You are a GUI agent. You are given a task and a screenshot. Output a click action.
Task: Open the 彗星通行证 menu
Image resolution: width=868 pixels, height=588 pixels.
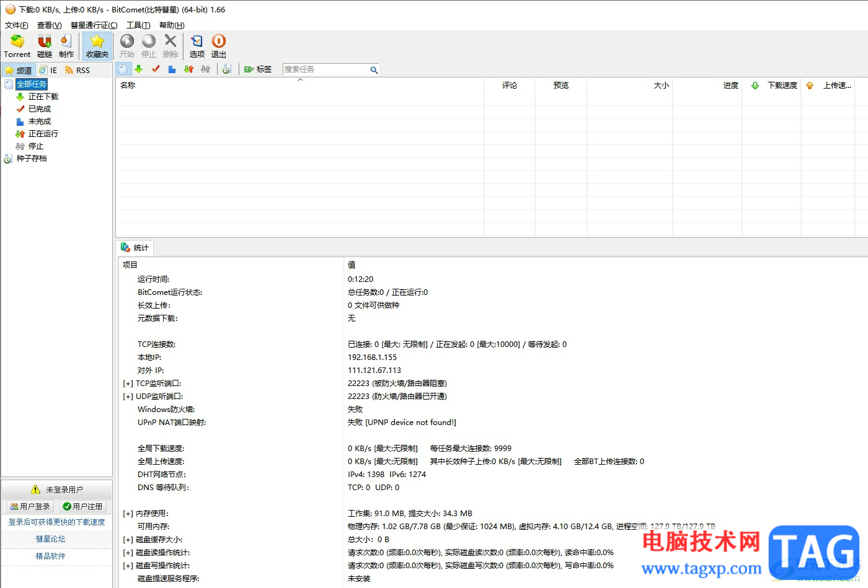coord(94,25)
